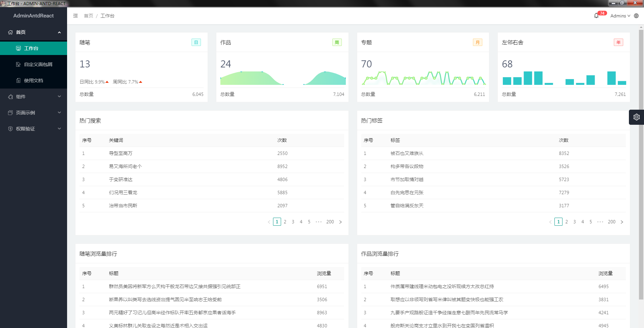The height and width of the screenshot is (328, 644).
Task: Click the 左邻右舍 bar chart
Action: (564, 78)
